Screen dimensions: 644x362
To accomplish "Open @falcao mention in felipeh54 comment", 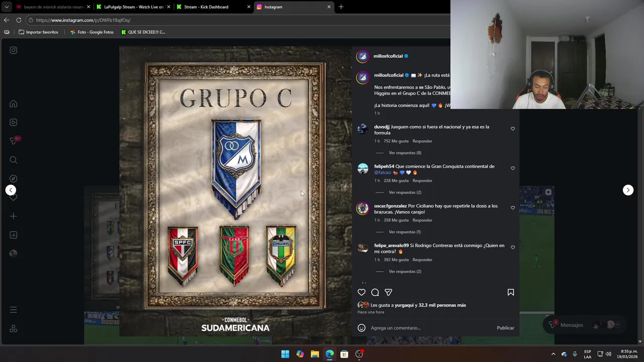I will click(x=383, y=172).
